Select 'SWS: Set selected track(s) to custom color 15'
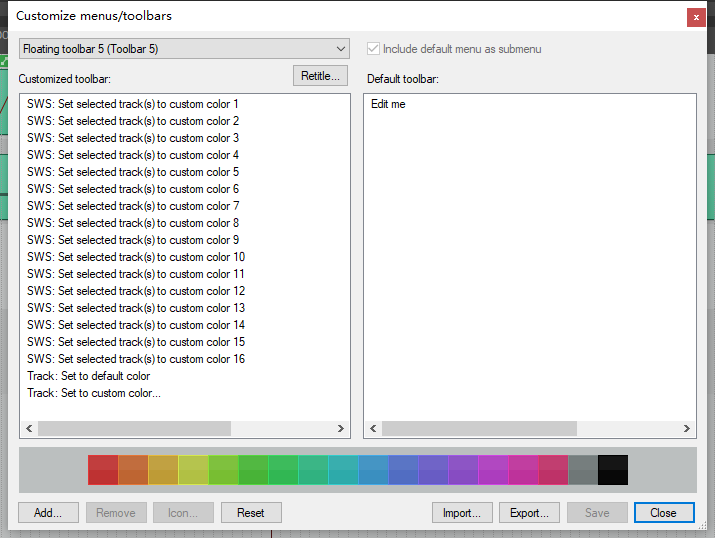 click(136, 342)
